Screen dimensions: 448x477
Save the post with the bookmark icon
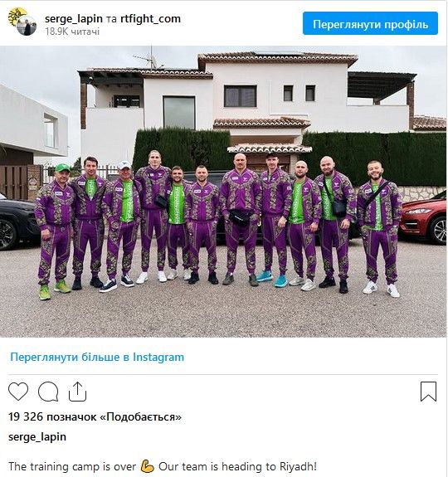pyautogui.click(x=429, y=392)
